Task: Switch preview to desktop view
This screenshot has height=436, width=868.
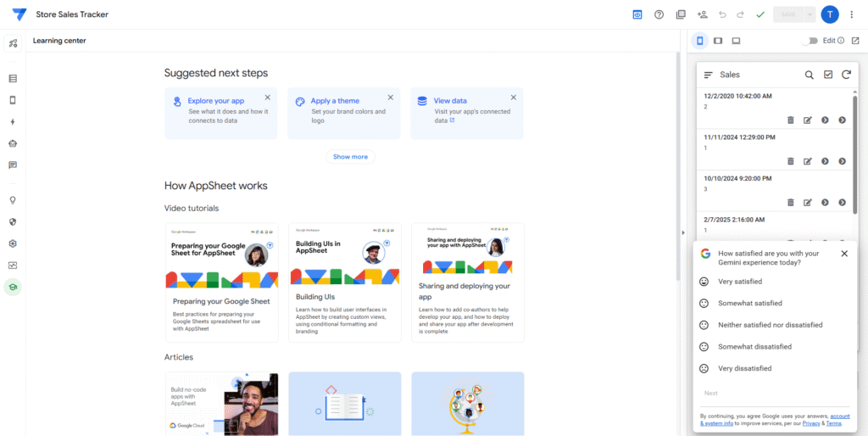Action: click(736, 41)
